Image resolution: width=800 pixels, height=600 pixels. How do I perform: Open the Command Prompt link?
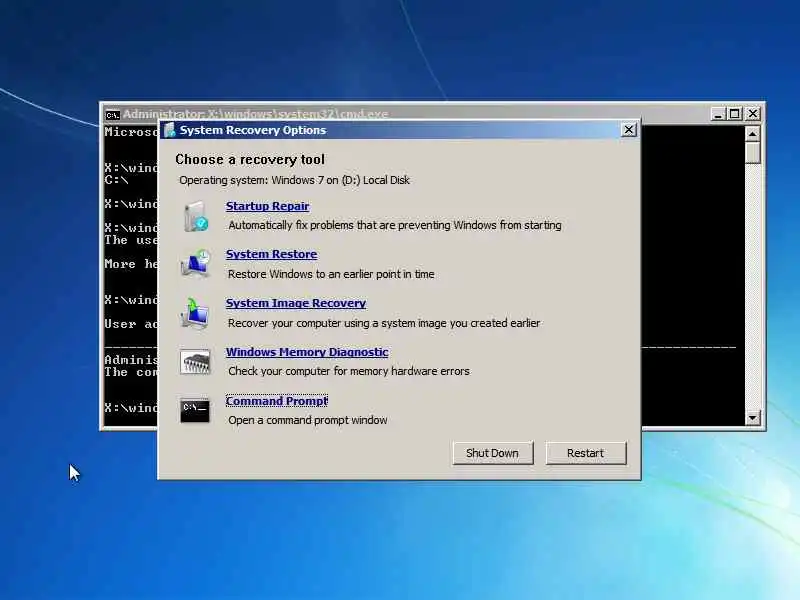pyautogui.click(x=277, y=401)
